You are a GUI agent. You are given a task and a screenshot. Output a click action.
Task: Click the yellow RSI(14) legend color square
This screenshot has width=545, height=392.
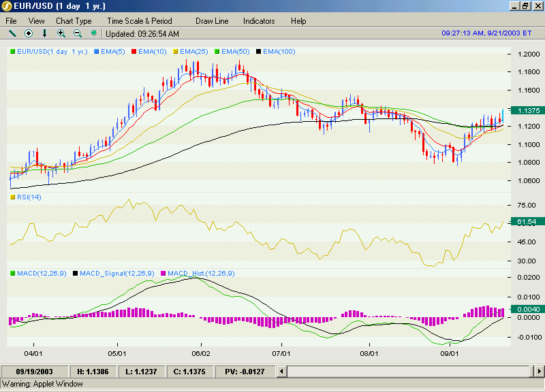click(13, 197)
